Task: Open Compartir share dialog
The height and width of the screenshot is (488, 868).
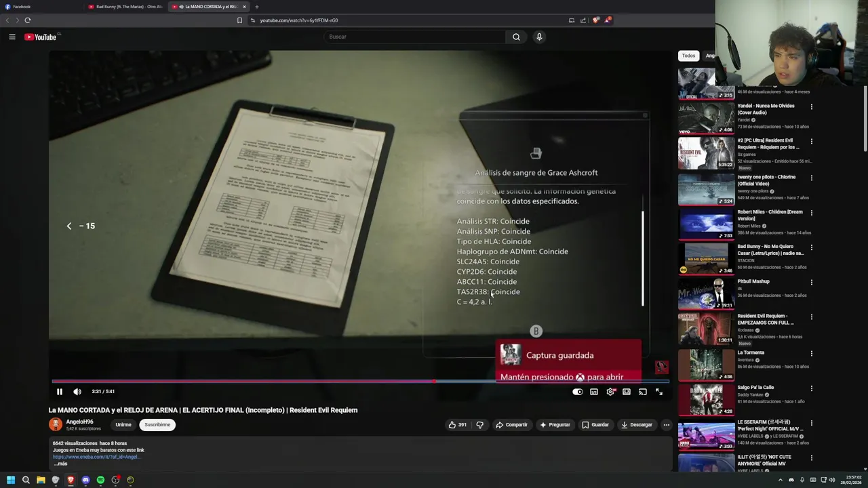Action: 511,425
